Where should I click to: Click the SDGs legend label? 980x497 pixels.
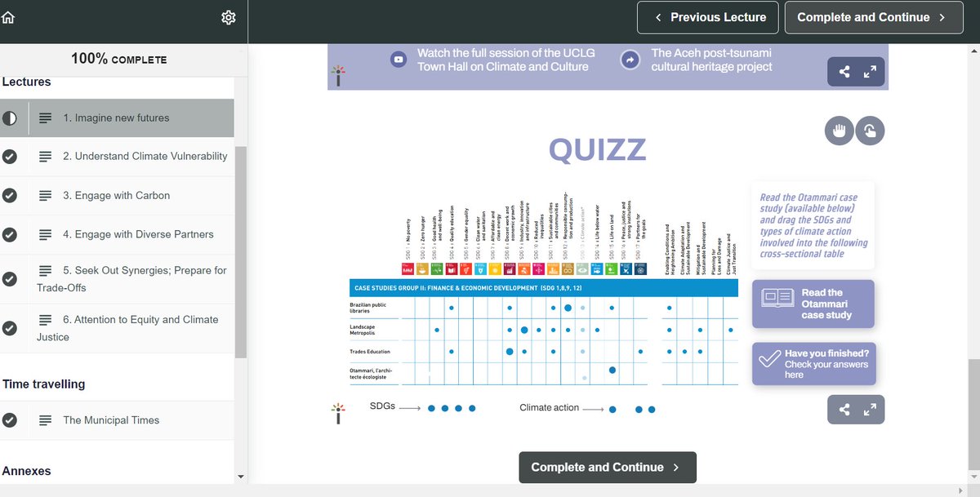tap(382, 406)
